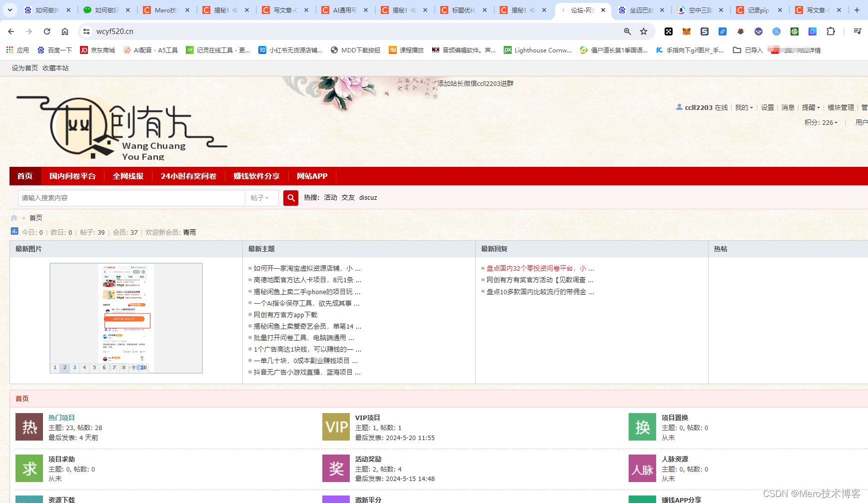Open the 奖 activity reward forum icon
868x503 pixels.
(336, 469)
